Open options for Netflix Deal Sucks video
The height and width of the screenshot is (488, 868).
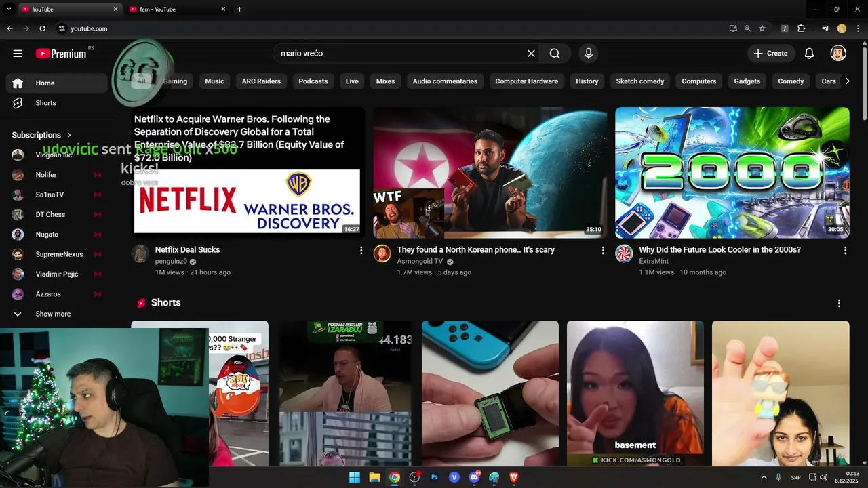pyautogui.click(x=361, y=251)
